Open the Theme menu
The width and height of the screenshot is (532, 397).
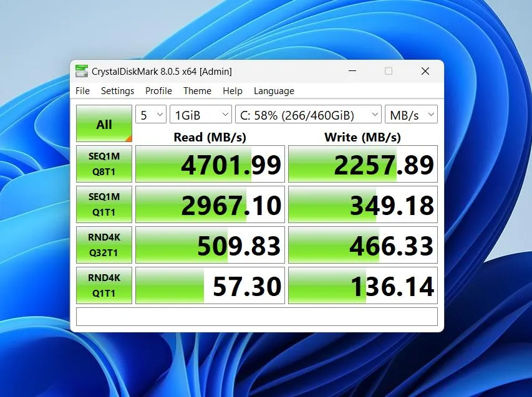197,91
